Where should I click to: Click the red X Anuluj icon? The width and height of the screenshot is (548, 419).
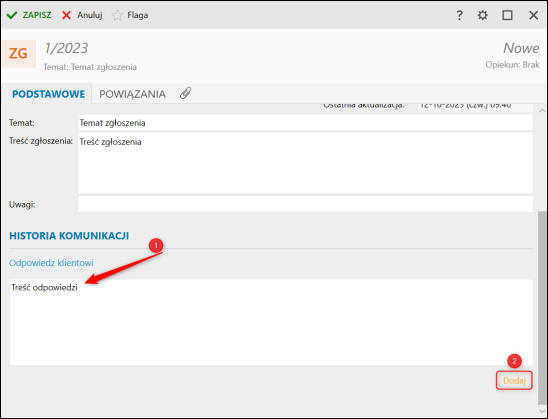pyautogui.click(x=66, y=15)
